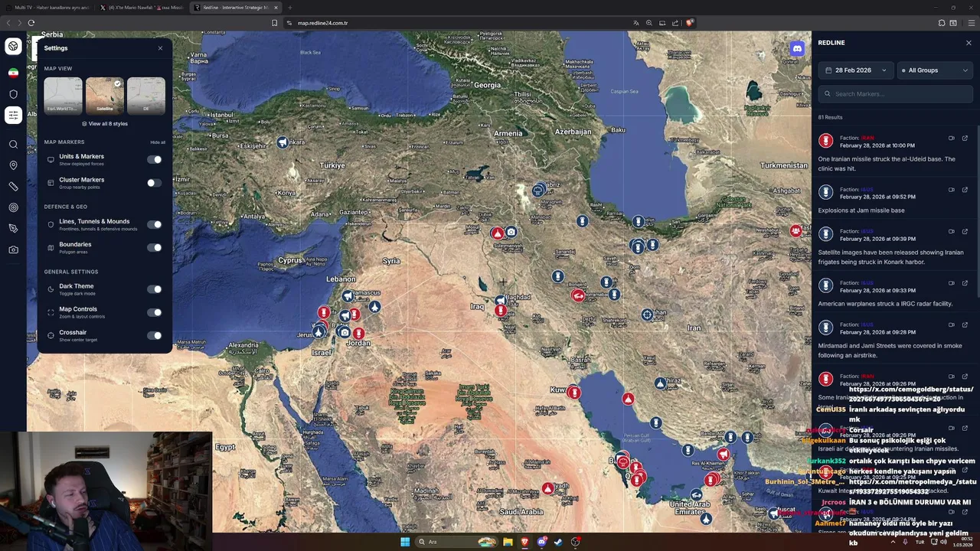Viewport: 980px width, 551px height.
Task: Click video icon for Konark harbor entry
Action: [x=952, y=232]
